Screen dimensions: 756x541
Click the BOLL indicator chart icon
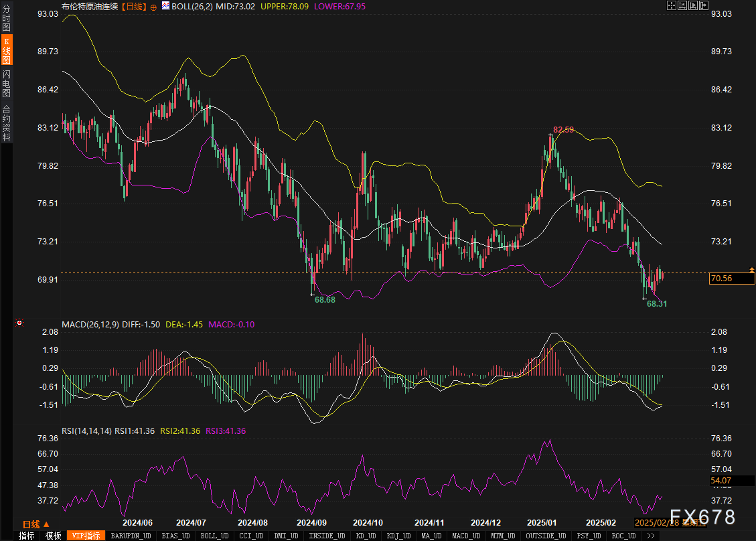[165, 6]
